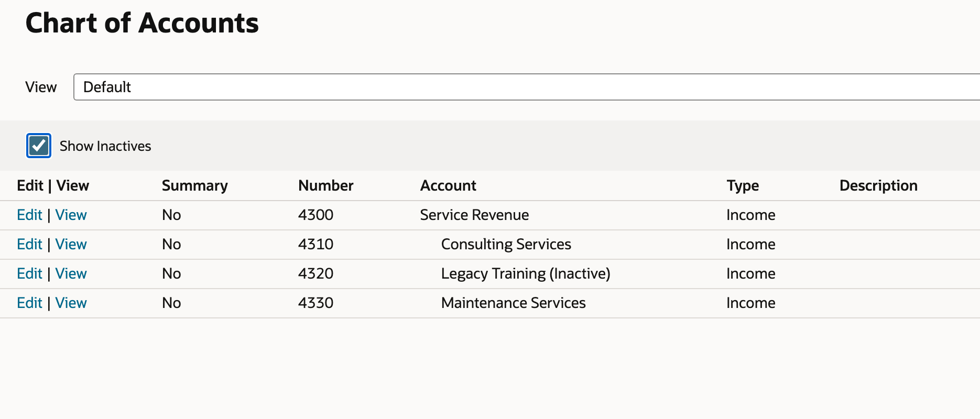980x419 pixels.
Task: Click the Consulting Services account name
Action: tap(506, 244)
